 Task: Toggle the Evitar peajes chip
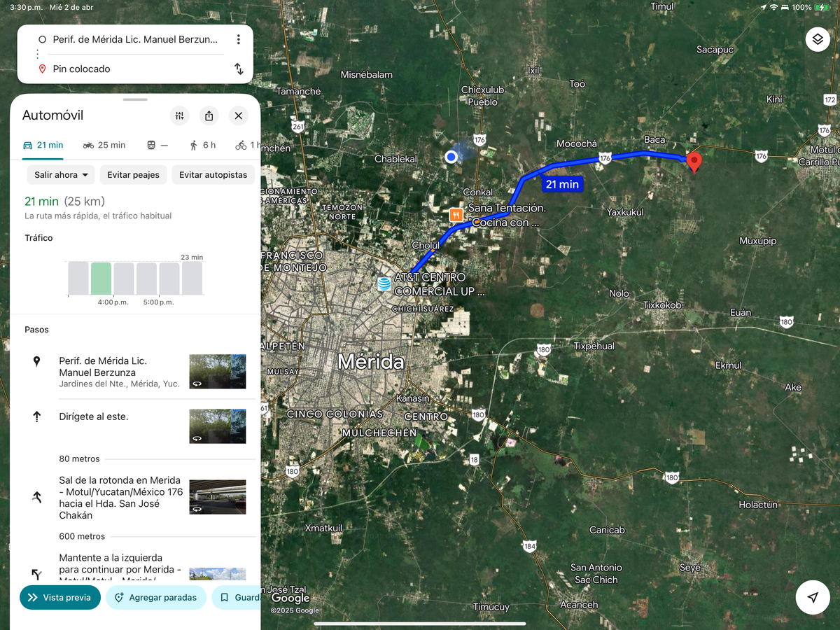tap(134, 175)
